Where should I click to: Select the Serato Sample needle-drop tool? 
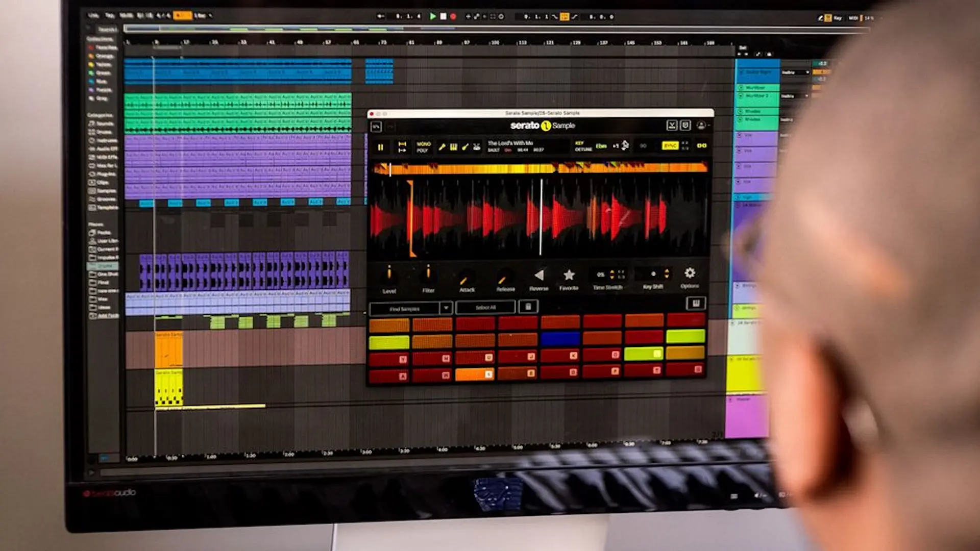442,147
